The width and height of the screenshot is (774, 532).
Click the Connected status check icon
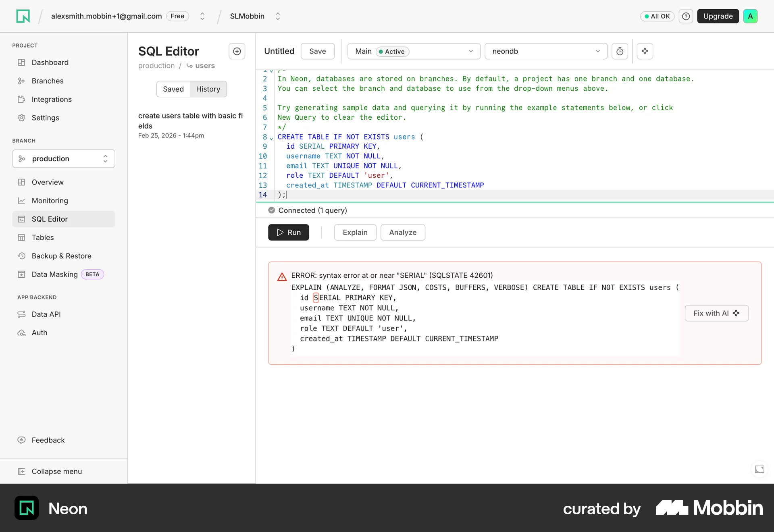pos(272,210)
